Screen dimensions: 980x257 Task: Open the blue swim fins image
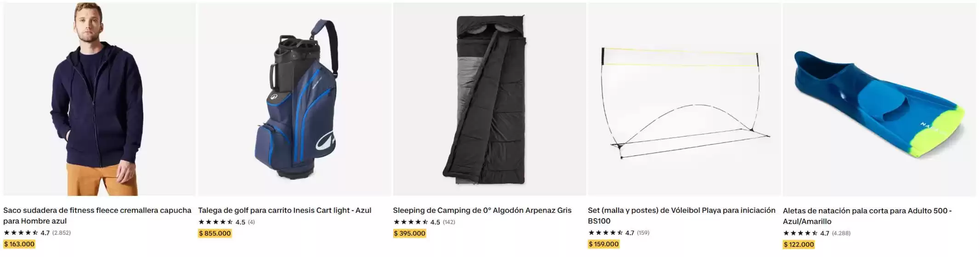879,99
